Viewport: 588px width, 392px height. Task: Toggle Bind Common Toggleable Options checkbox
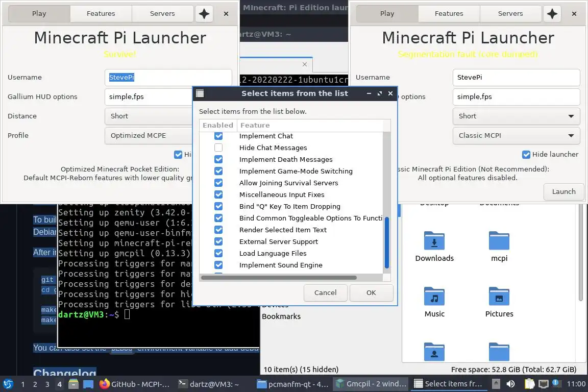coord(218,218)
